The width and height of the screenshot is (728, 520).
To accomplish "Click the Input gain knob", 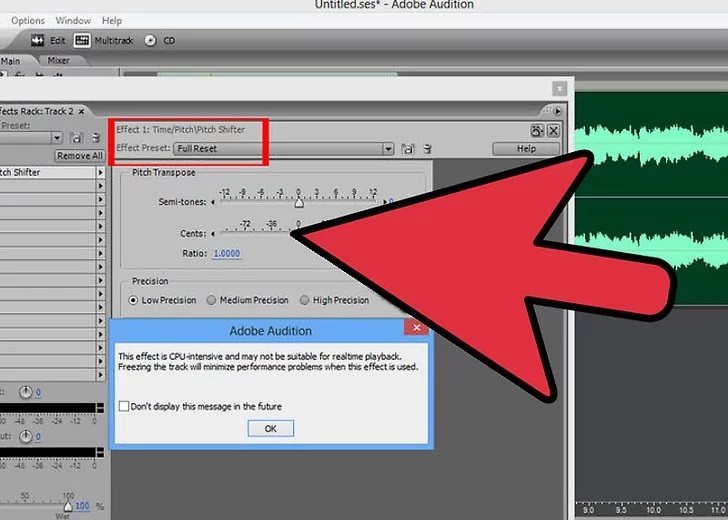I will [26, 392].
